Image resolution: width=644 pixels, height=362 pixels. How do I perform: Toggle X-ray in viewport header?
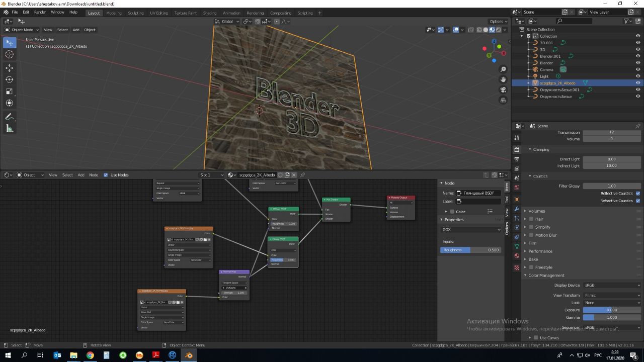coord(471,30)
